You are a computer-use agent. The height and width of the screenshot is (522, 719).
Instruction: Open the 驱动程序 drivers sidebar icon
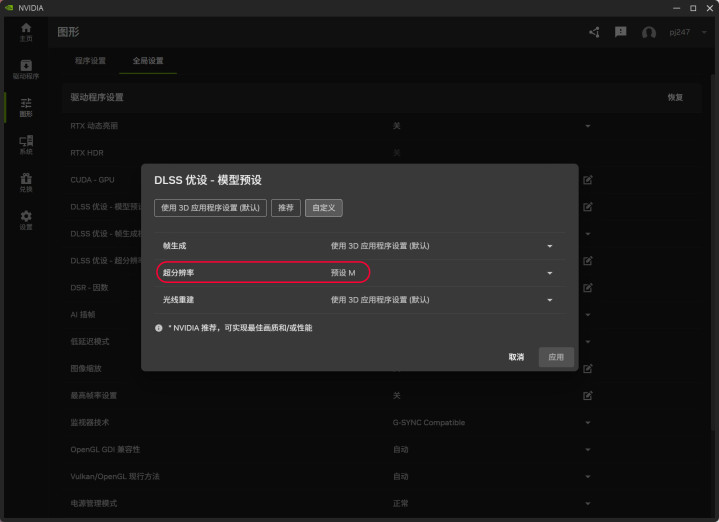pyautogui.click(x=26, y=69)
